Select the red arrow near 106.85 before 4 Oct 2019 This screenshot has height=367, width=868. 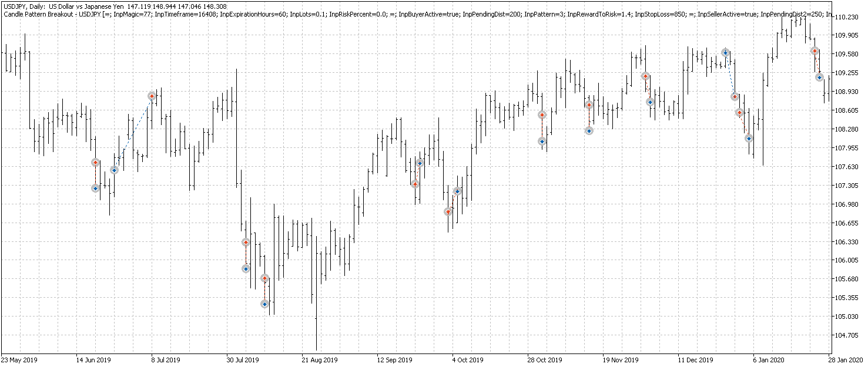click(x=448, y=211)
